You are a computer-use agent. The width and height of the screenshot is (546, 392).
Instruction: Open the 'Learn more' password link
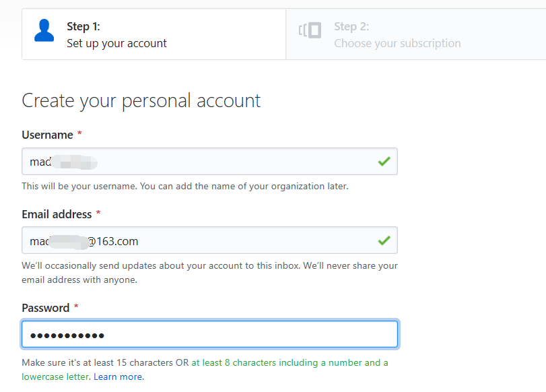tap(118, 377)
